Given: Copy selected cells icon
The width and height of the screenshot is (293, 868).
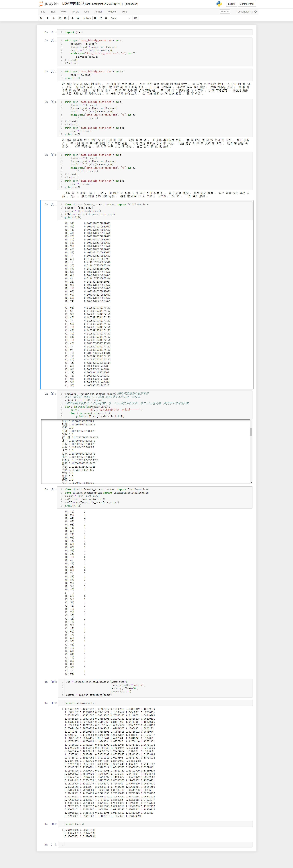Looking at the screenshot, I should coord(60,18).
